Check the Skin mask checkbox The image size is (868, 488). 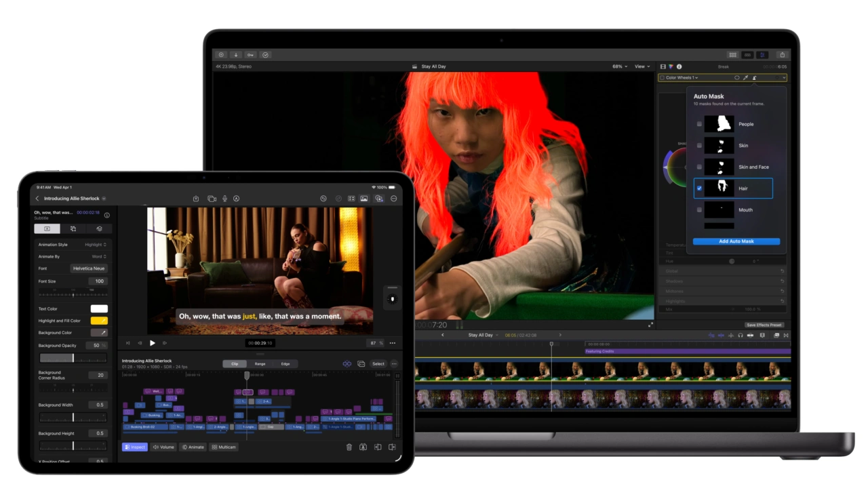coord(699,146)
